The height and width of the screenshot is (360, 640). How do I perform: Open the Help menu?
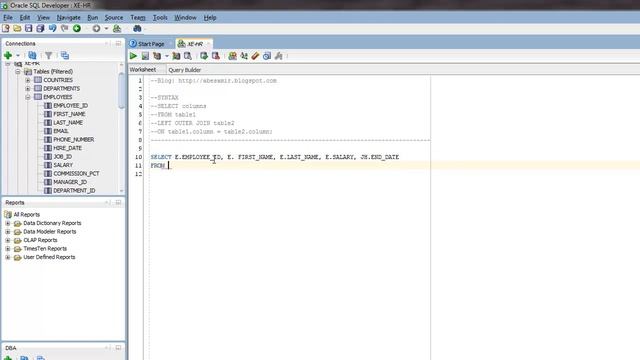tap(210, 18)
